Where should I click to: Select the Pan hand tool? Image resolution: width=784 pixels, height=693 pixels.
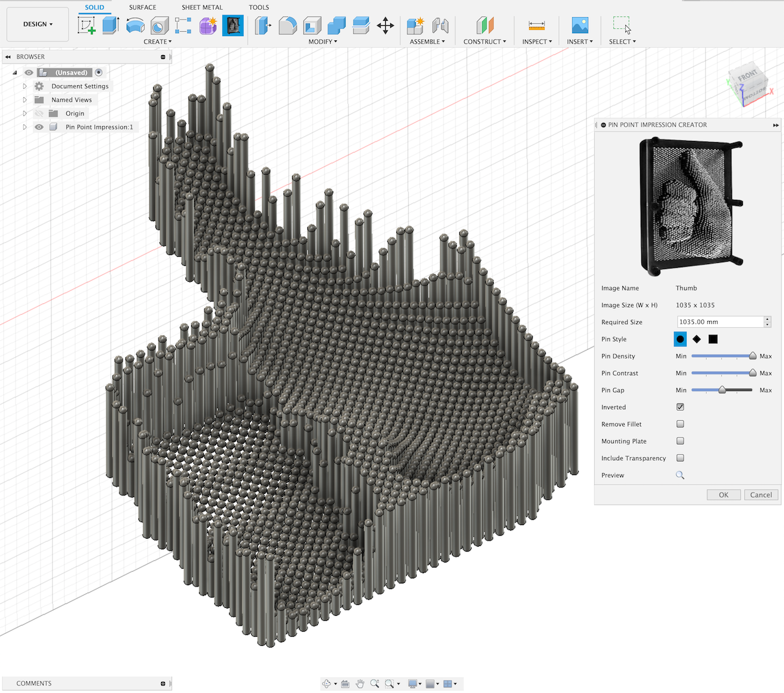click(360, 684)
